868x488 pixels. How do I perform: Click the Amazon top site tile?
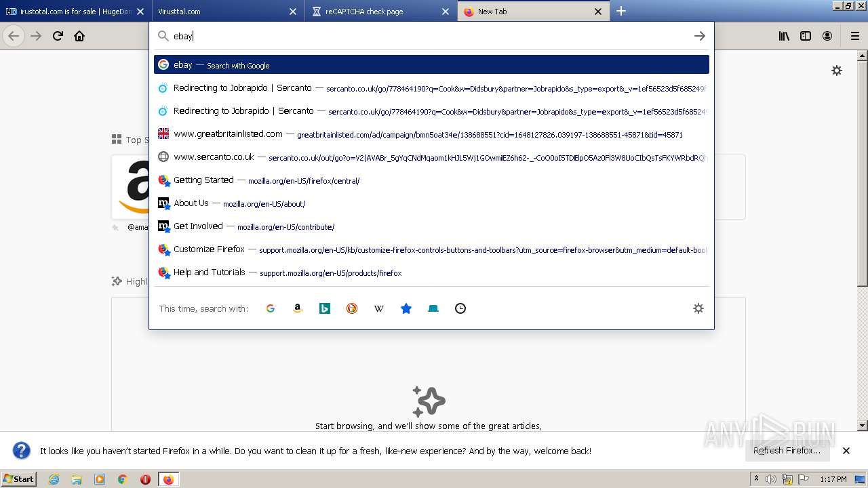click(x=130, y=186)
